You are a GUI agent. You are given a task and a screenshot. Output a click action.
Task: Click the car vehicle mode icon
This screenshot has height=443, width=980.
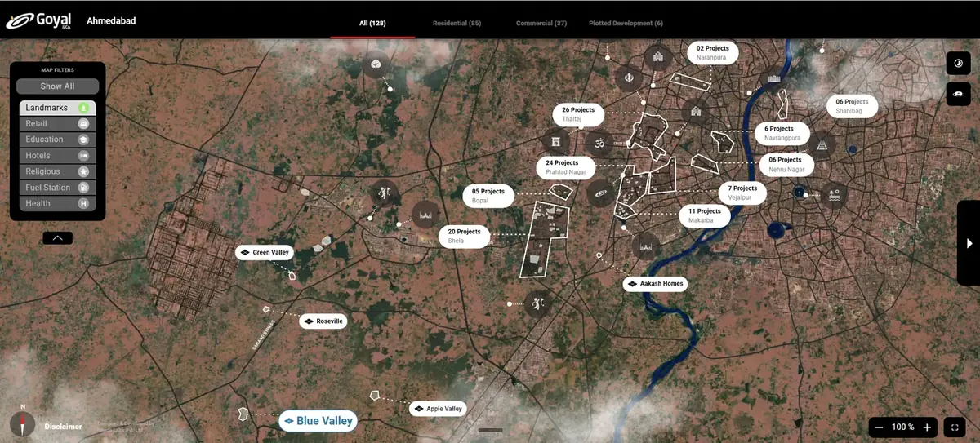(957, 94)
